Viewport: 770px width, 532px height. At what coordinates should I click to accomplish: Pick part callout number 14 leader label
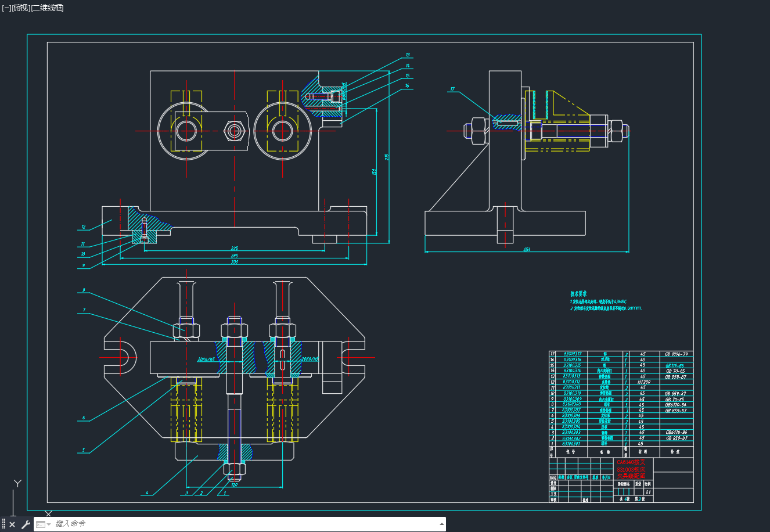click(408, 66)
